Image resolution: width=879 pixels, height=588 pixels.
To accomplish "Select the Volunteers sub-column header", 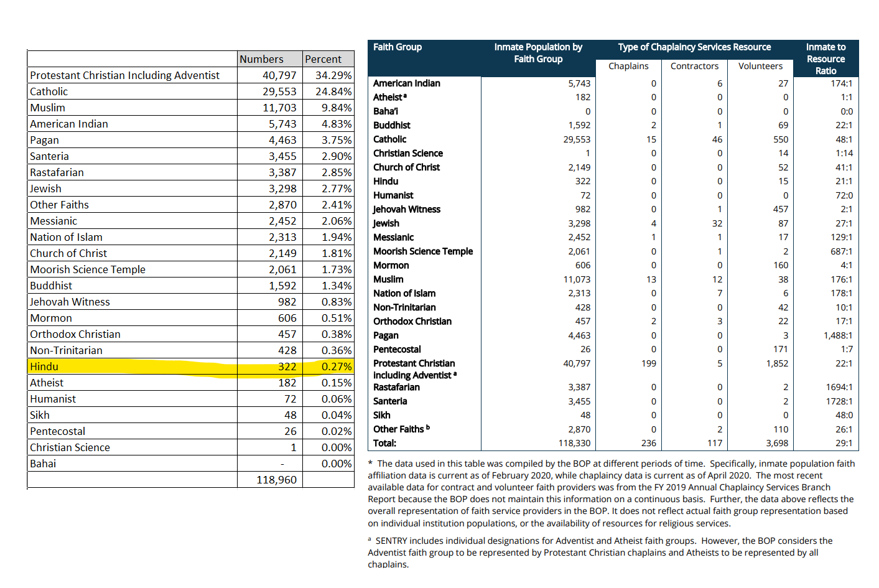I will tap(760, 66).
